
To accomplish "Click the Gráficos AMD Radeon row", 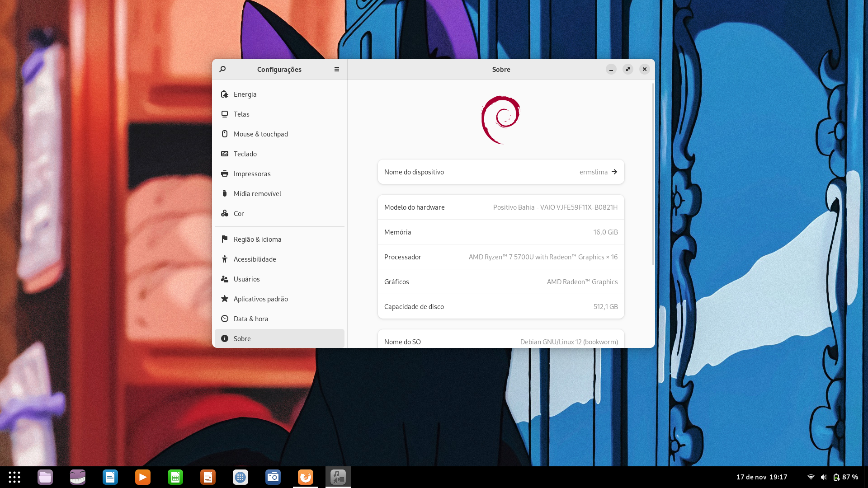I will pyautogui.click(x=501, y=282).
